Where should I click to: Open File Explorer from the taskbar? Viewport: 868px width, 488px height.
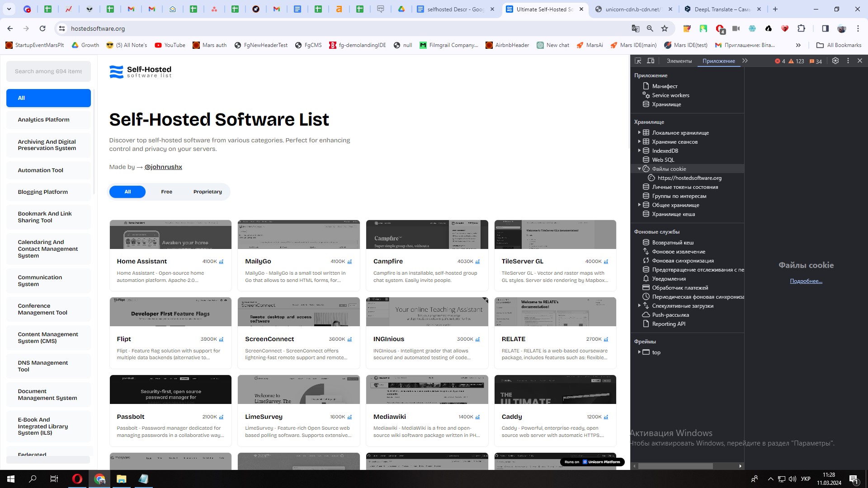click(x=122, y=479)
